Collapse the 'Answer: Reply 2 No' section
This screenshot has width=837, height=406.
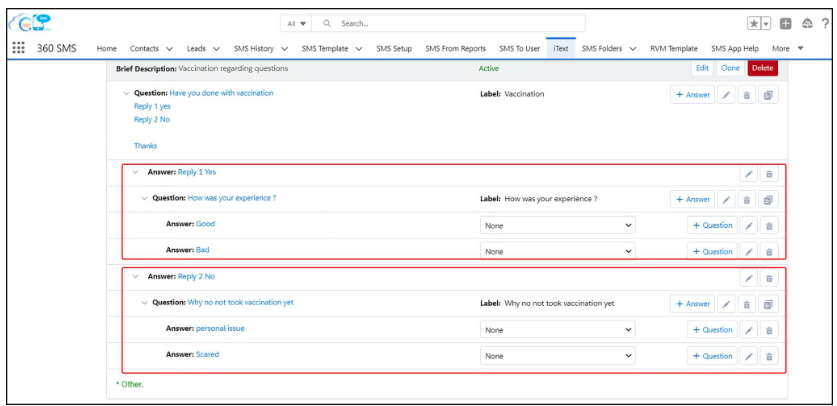135,277
